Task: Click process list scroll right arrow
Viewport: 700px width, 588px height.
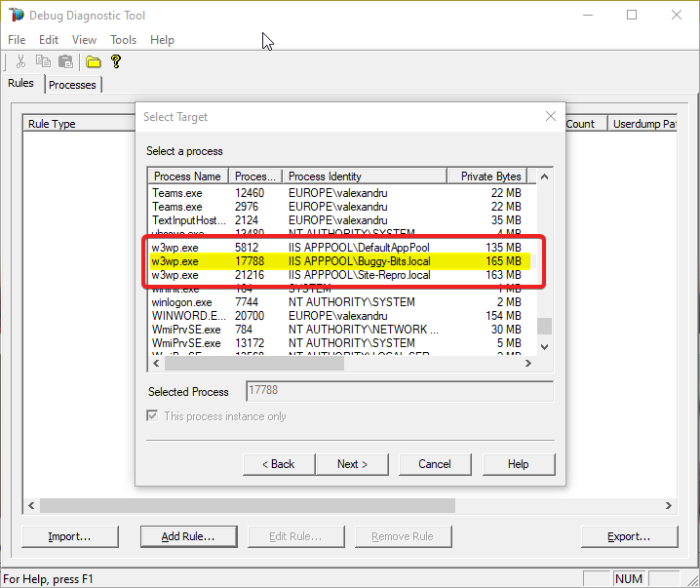Action: [528, 364]
